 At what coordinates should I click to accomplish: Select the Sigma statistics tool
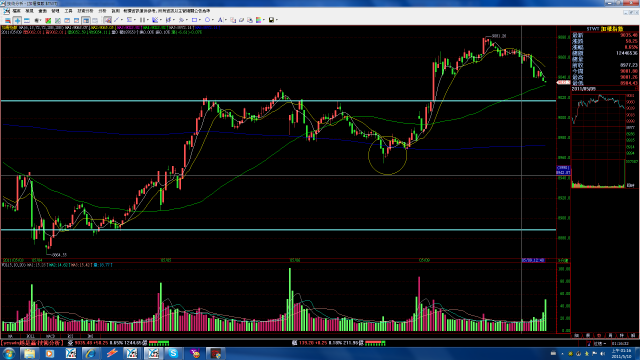click(129, 20)
